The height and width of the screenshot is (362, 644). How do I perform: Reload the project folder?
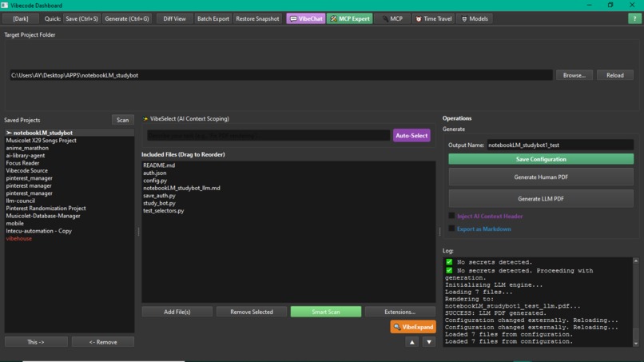(x=615, y=75)
